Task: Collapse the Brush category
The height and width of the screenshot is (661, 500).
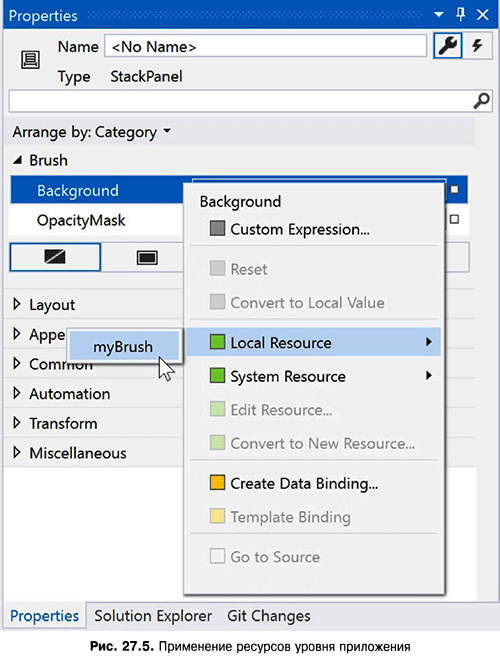Action: coord(17,160)
